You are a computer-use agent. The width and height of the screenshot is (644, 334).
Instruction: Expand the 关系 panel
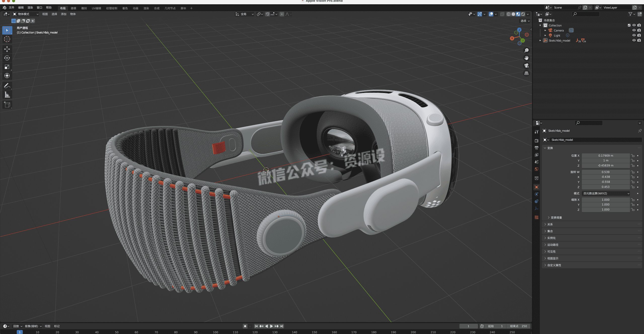[x=550, y=224]
